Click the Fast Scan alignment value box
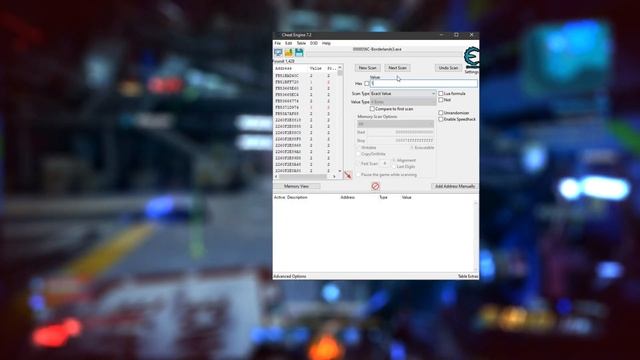The height and width of the screenshot is (360, 640). tap(385, 163)
